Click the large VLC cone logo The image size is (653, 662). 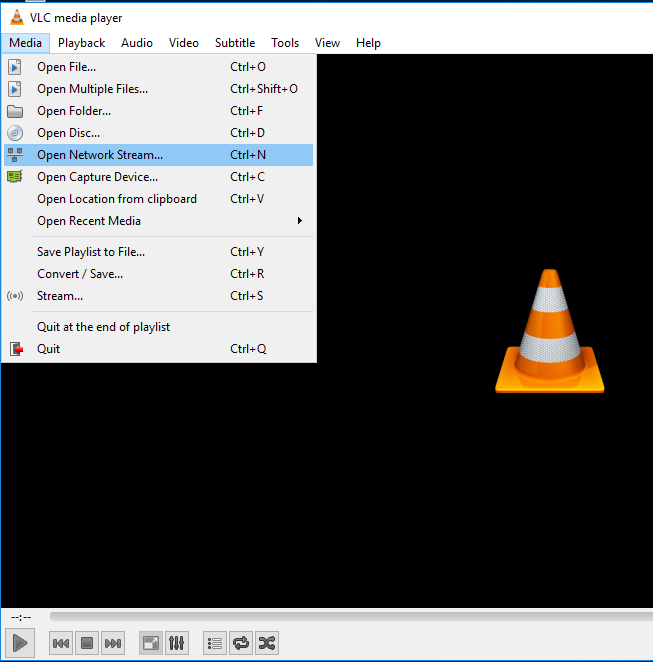click(x=550, y=331)
